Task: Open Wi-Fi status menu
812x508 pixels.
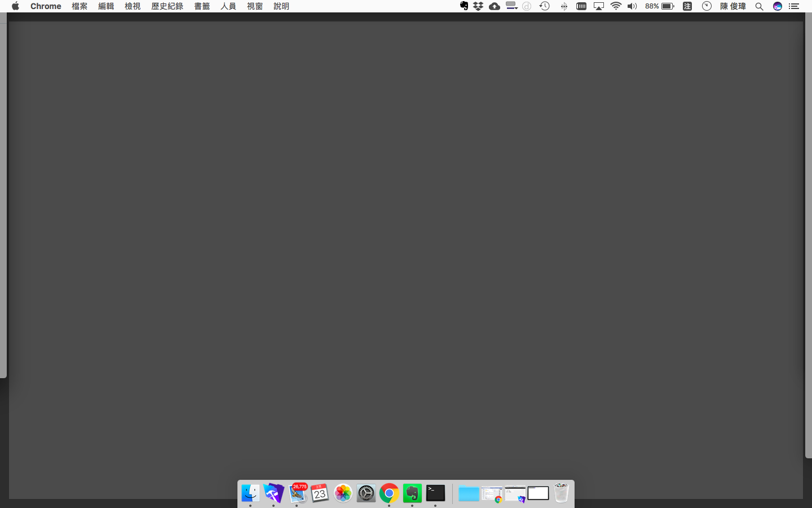Action: (616, 6)
